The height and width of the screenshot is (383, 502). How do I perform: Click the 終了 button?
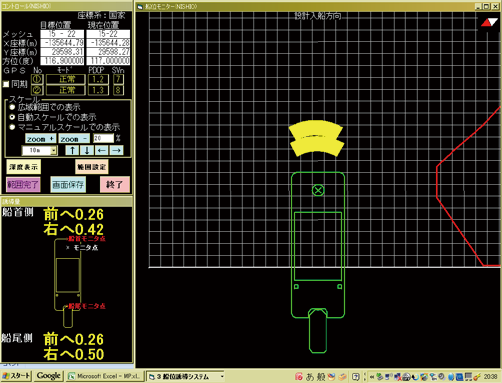pyautogui.click(x=115, y=185)
